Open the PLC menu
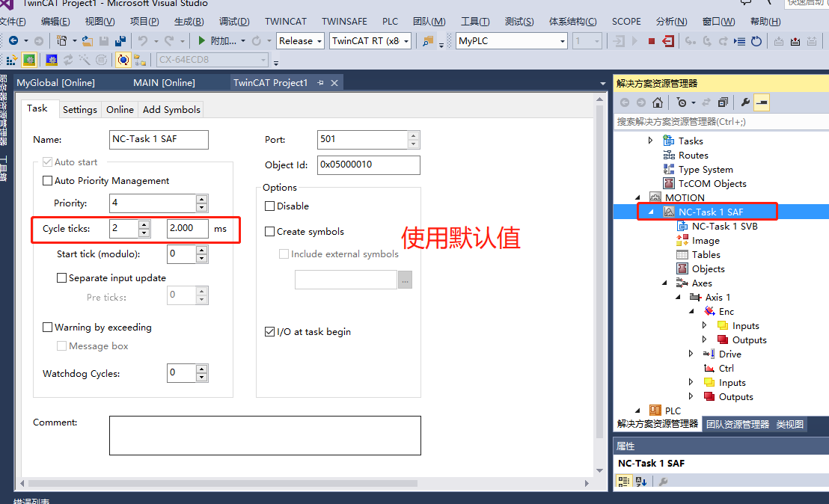 (x=390, y=22)
